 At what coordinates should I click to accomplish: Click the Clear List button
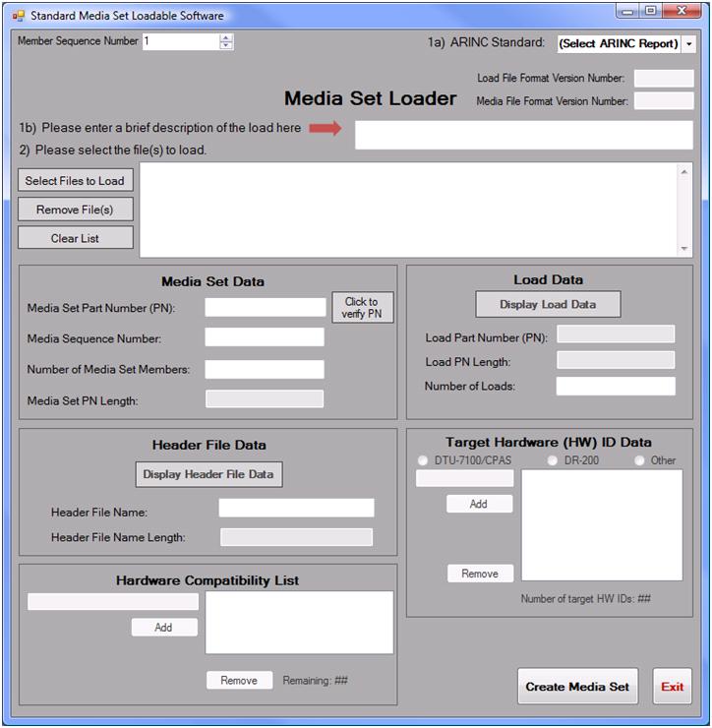pos(75,238)
